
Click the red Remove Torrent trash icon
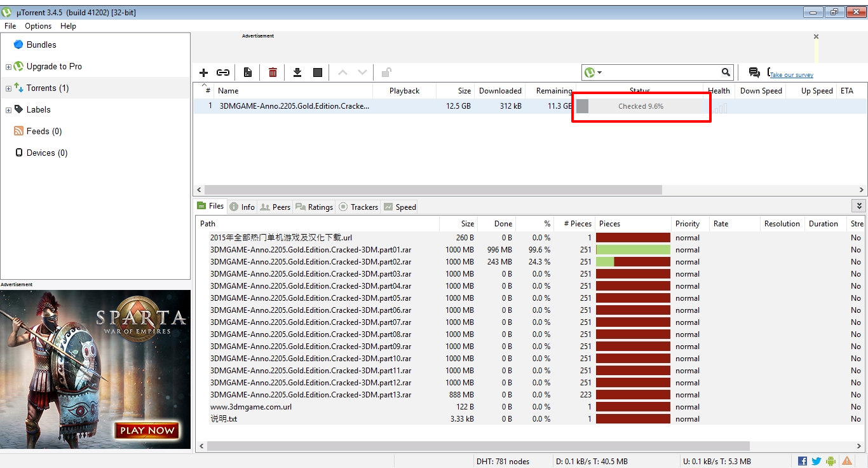(x=272, y=72)
